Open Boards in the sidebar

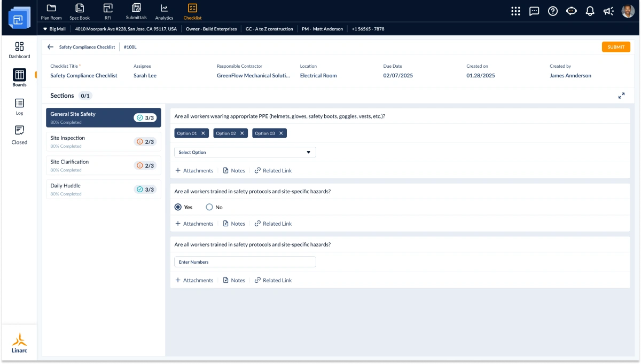click(x=19, y=78)
